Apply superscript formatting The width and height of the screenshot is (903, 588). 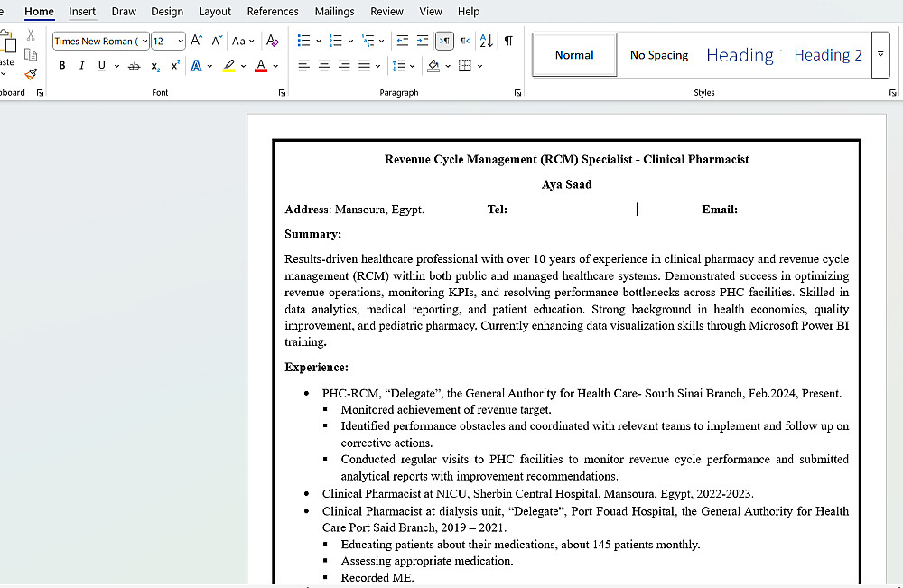(175, 65)
